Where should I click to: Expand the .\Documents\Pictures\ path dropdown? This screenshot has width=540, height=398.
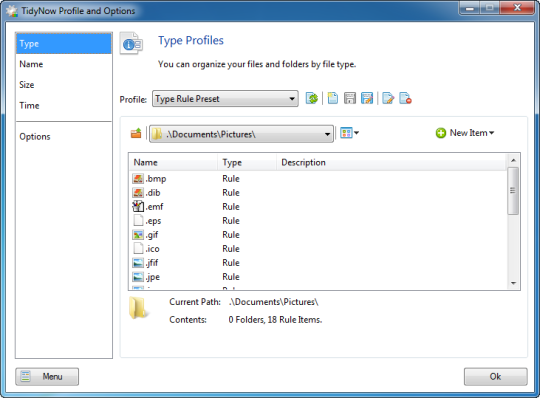point(241,134)
